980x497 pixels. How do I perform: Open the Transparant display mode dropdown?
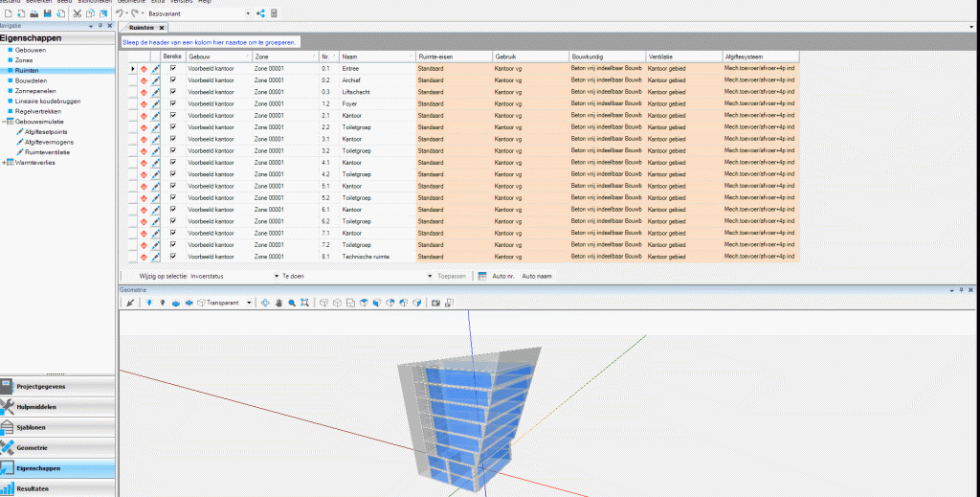point(249,303)
